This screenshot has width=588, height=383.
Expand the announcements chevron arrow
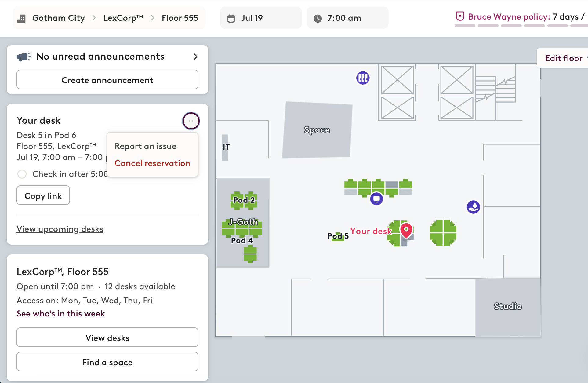click(x=195, y=57)
